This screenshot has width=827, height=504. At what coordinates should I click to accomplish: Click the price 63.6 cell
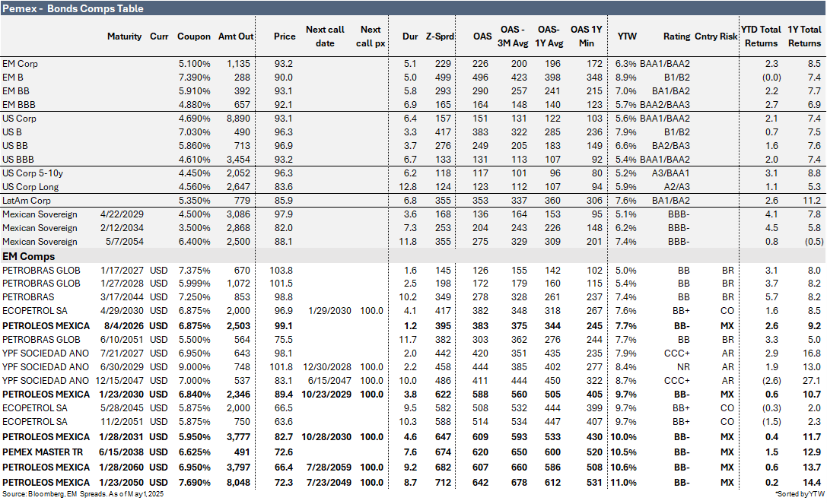pyautogui.click(x=284, y=423)
